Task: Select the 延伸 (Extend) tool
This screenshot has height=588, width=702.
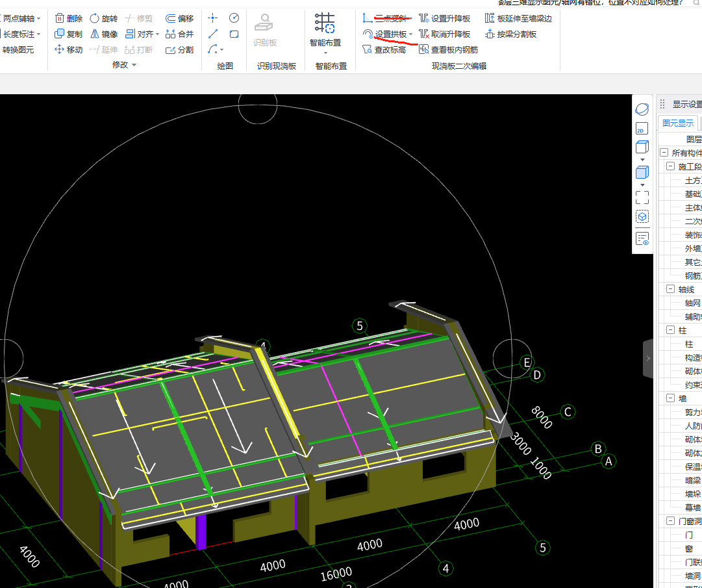Action: pyautogui.click(x=103, y=50)
